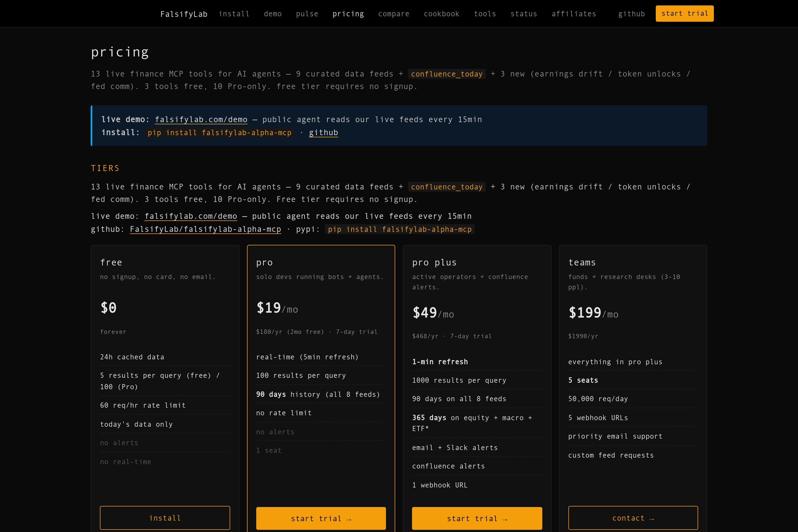This screenshot has height=532, width=798.
Task: Click '1-min refresh' row
Action: [477, 362]
